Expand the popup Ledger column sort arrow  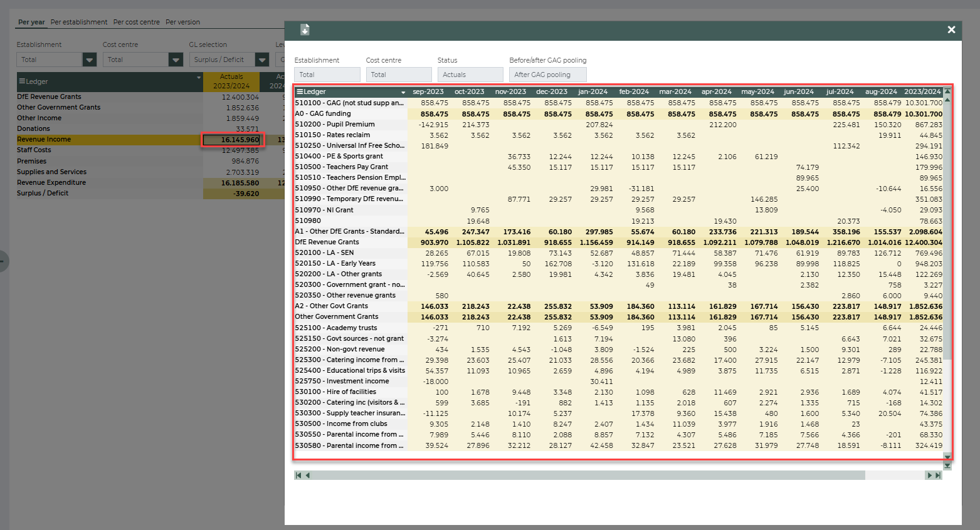coord(403,93)
